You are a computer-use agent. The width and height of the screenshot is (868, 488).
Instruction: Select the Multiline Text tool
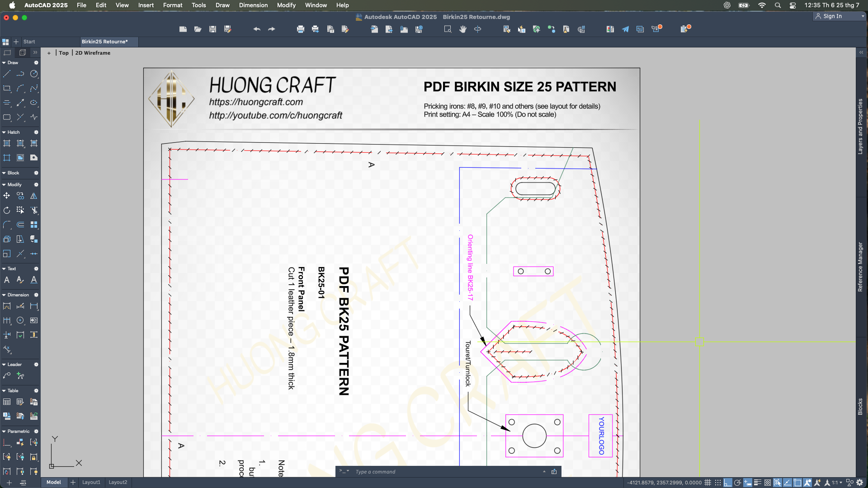click(x=7, y=280)
